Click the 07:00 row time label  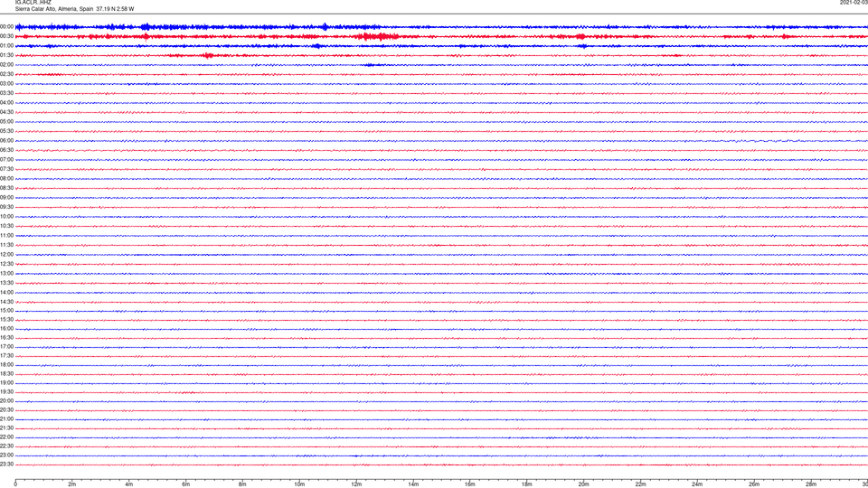6,159
